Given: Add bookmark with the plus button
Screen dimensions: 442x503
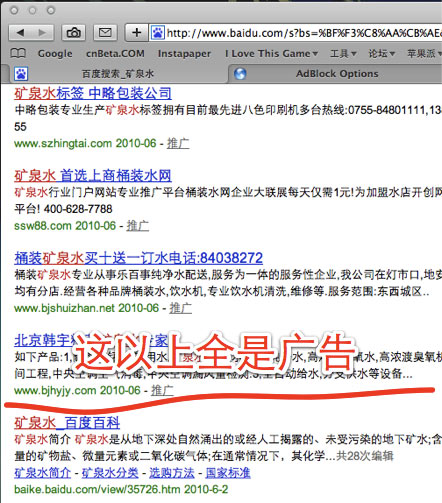Looking at the screenshot, I should point(136,33).
